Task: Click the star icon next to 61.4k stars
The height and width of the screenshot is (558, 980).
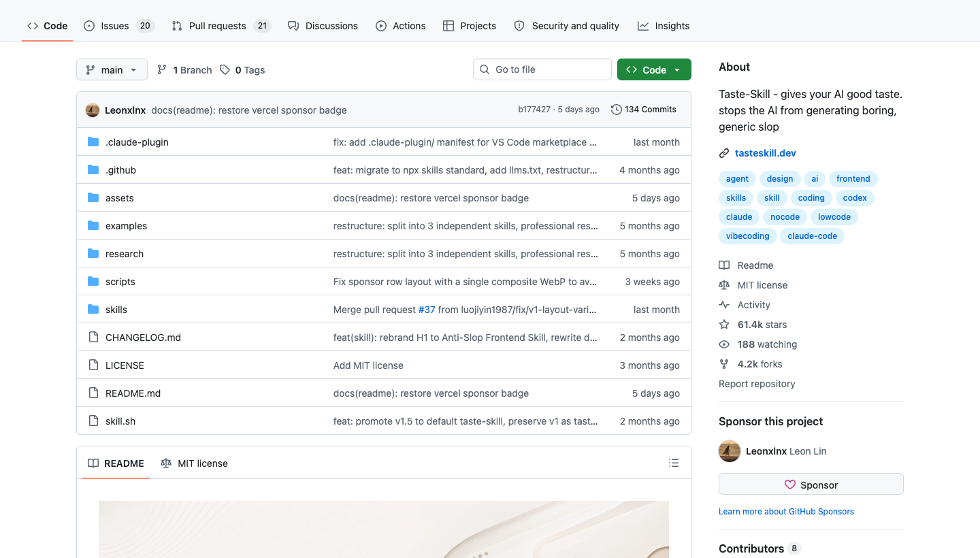Action: (724, 325)
